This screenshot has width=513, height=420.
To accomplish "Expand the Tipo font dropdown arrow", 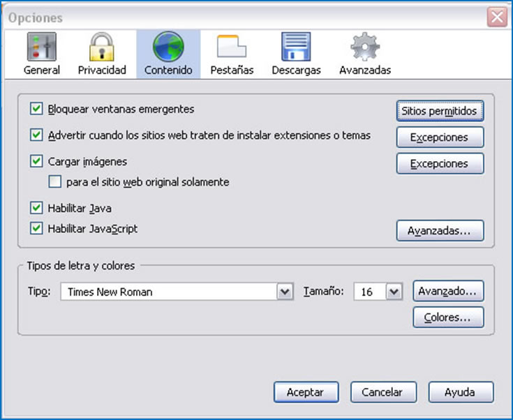I will (285, 292).
